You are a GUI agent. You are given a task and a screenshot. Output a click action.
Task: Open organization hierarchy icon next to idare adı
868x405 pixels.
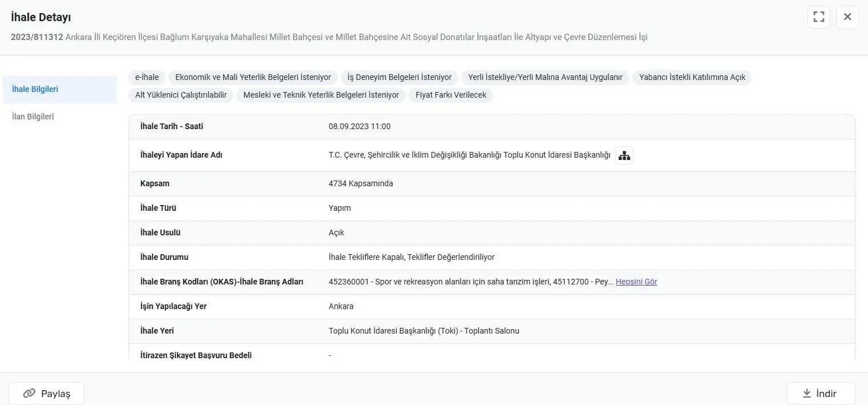point(624,155)
